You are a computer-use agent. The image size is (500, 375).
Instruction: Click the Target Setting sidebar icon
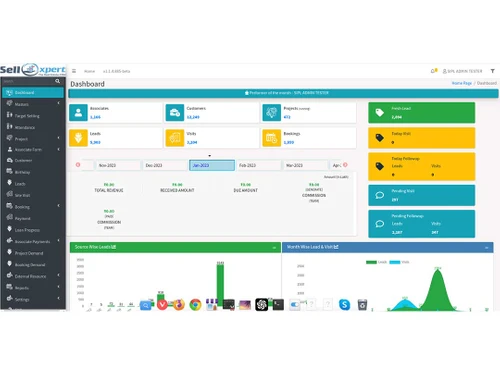click(10, 115)
